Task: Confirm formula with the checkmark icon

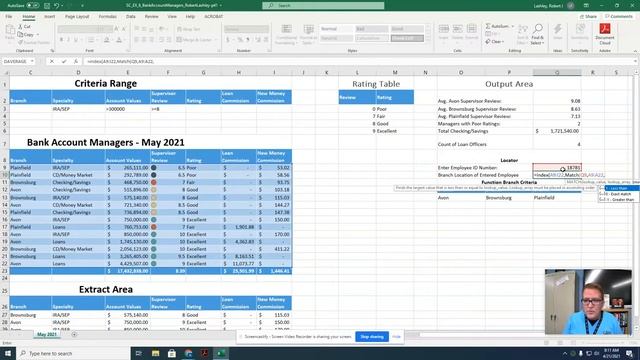Action: tap(64, 61)
